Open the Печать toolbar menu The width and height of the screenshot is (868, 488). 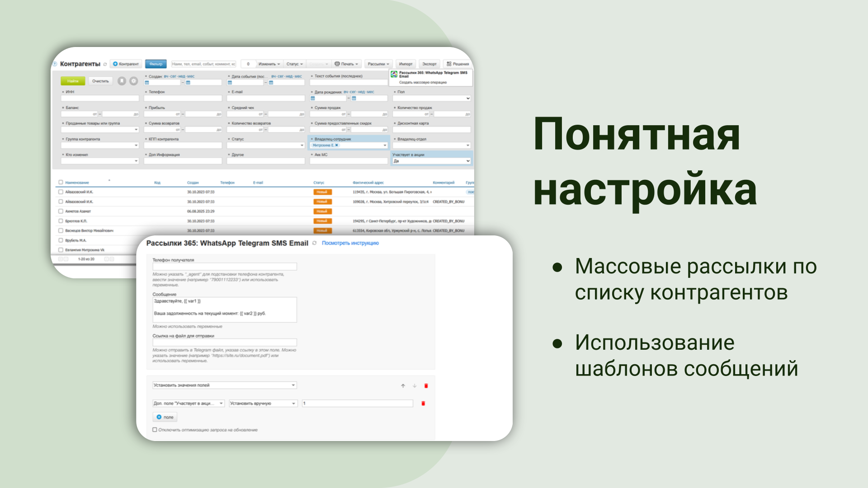pos(347,64)
